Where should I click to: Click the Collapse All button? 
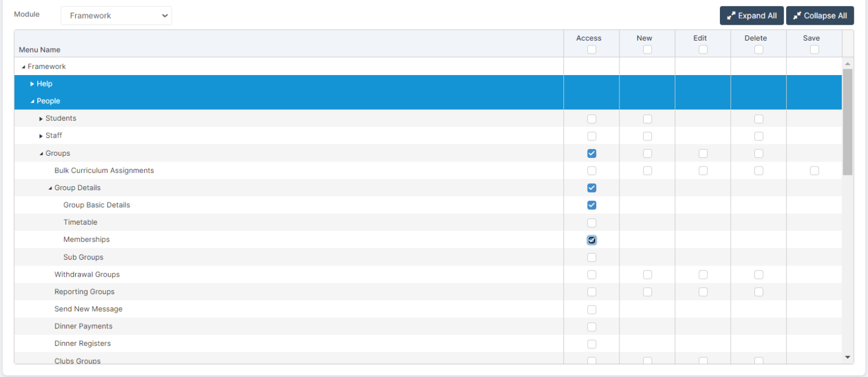tap(819, 16)
